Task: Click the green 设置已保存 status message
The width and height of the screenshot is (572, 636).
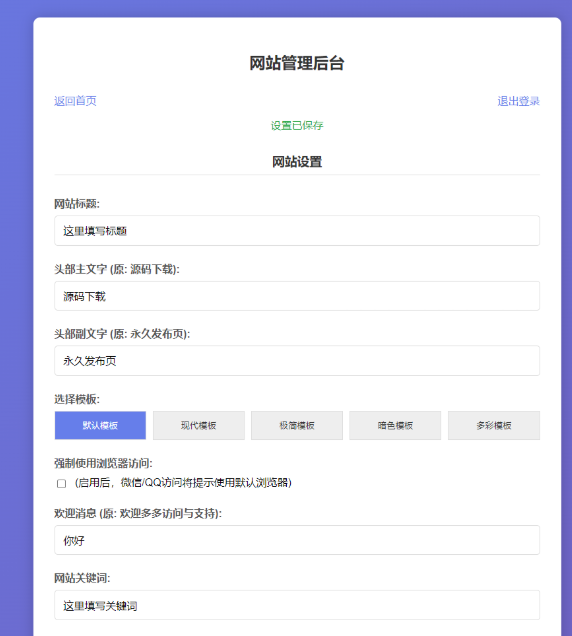Action: pos(297,126)
